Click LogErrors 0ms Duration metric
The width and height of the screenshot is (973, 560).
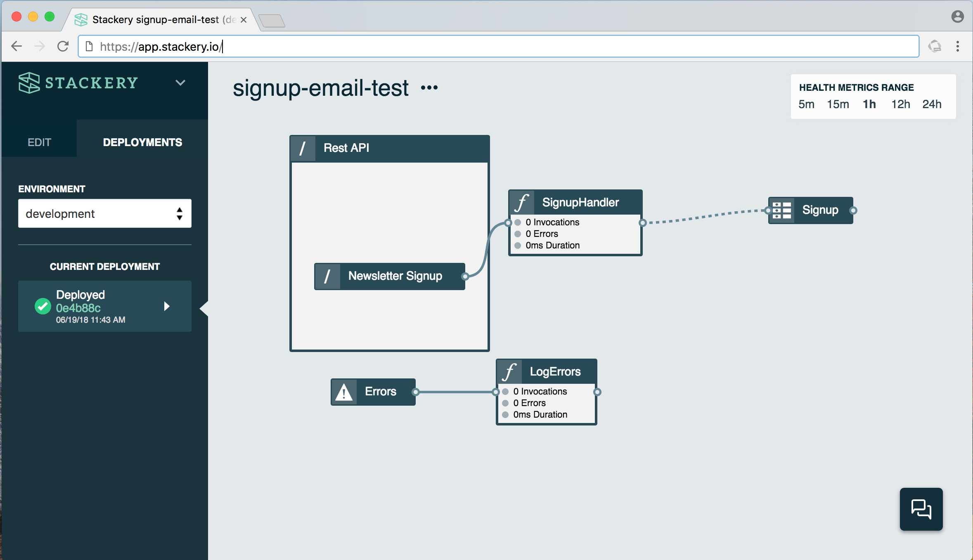pyautogui.click(x=540, y=414)
